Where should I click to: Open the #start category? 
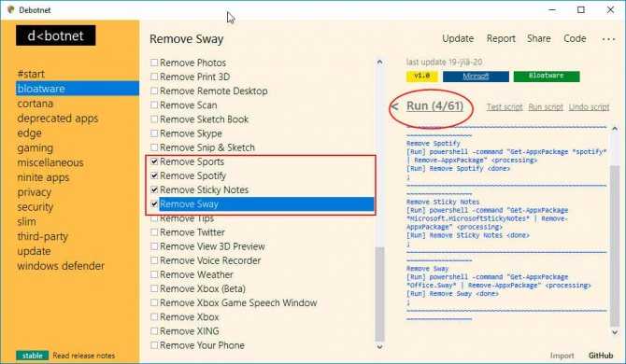point(31,74)
